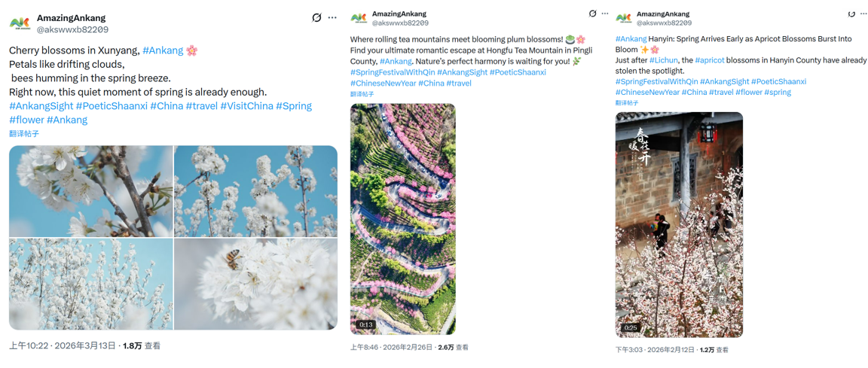Open the three-dot menu on the Hanyin apricot post

(863, 14)
